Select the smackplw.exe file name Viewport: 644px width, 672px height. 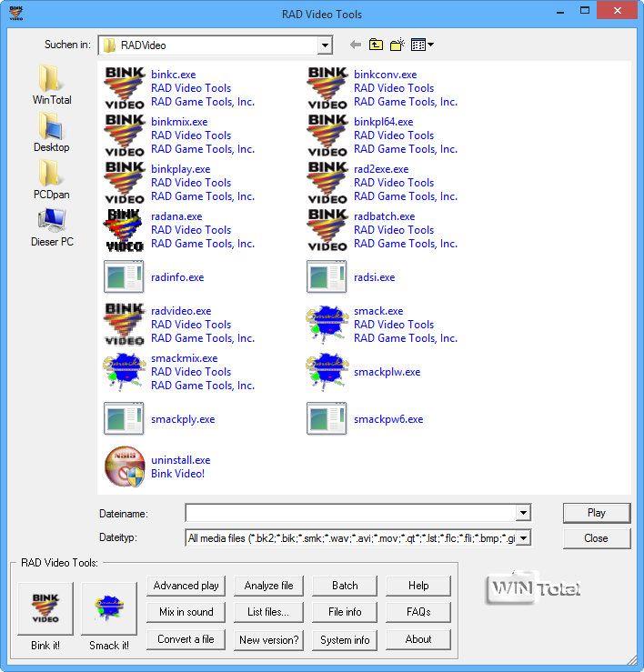click(x=387, y=372)
